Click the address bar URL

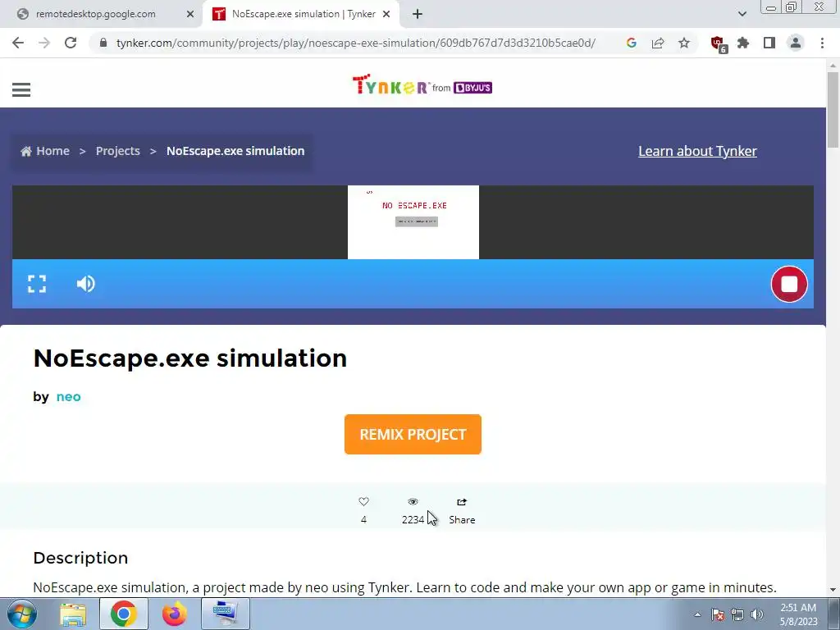point(356,43)
